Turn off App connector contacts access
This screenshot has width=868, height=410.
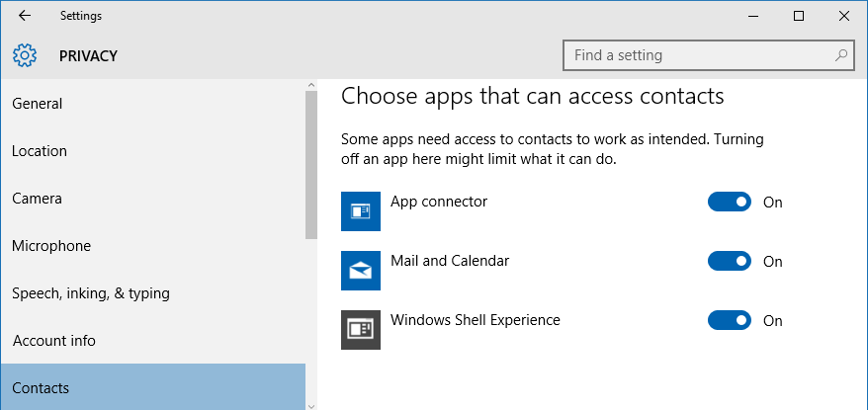729,202
